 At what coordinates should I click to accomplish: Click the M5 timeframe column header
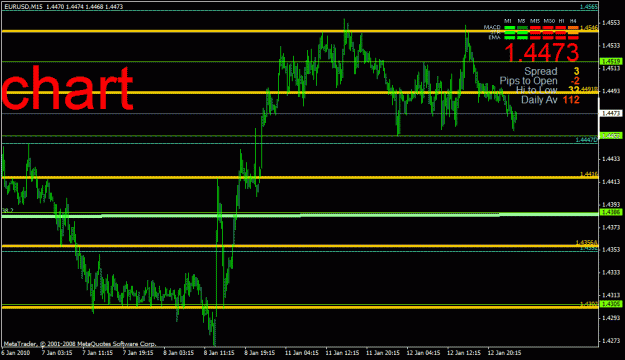point(521,21)
